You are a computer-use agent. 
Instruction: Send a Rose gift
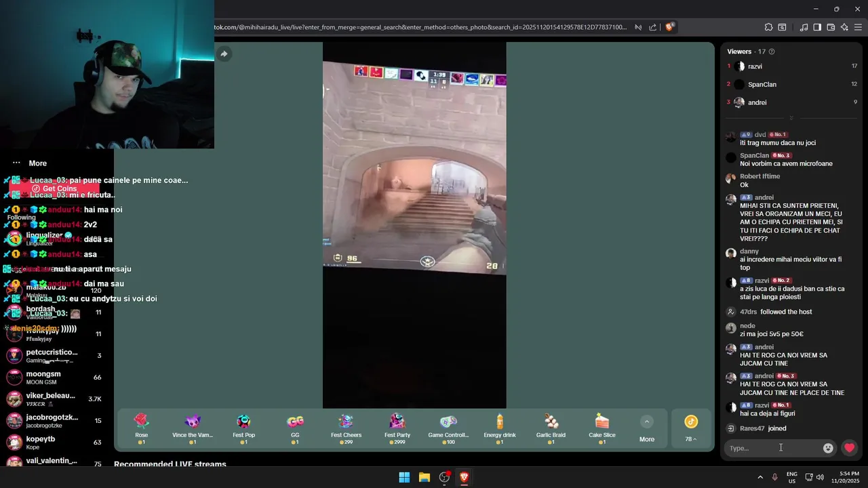[141, 429]
